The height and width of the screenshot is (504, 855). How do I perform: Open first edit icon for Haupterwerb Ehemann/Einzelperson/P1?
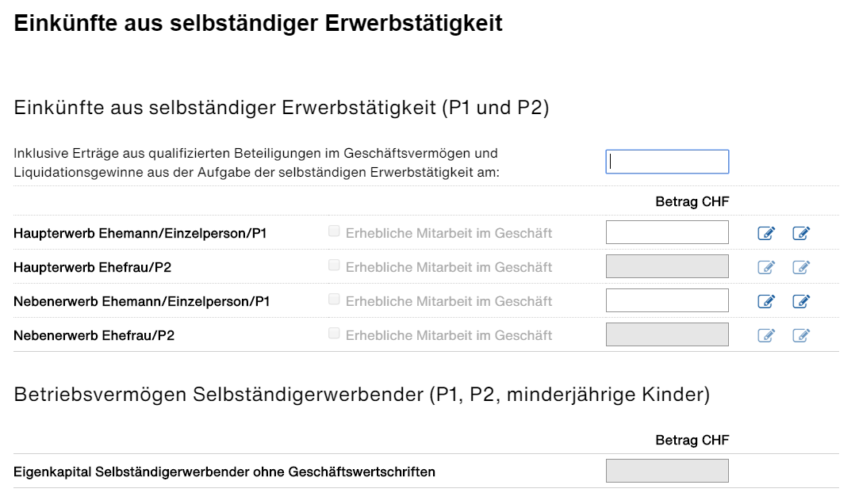766,233
